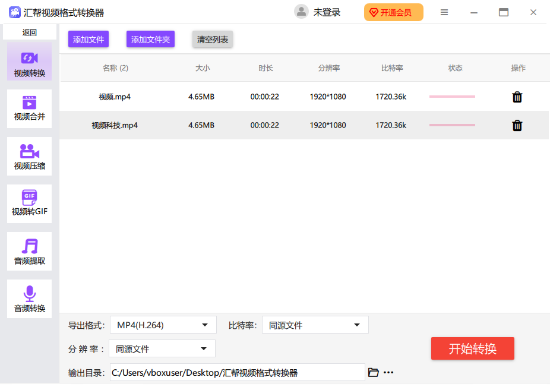Click the 名称 (2) column header
This screenshot has width=550, height=385.
click(115, 68)
